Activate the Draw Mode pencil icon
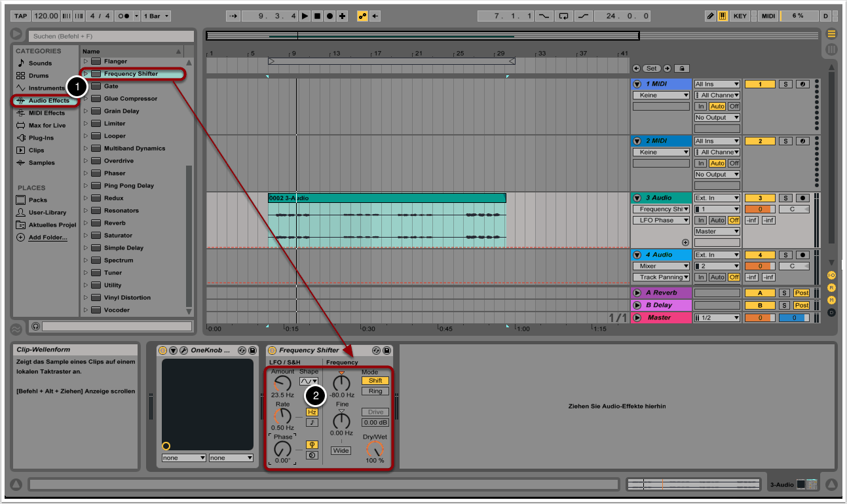Viewport: 847px width, 504px height. (711, 16)
